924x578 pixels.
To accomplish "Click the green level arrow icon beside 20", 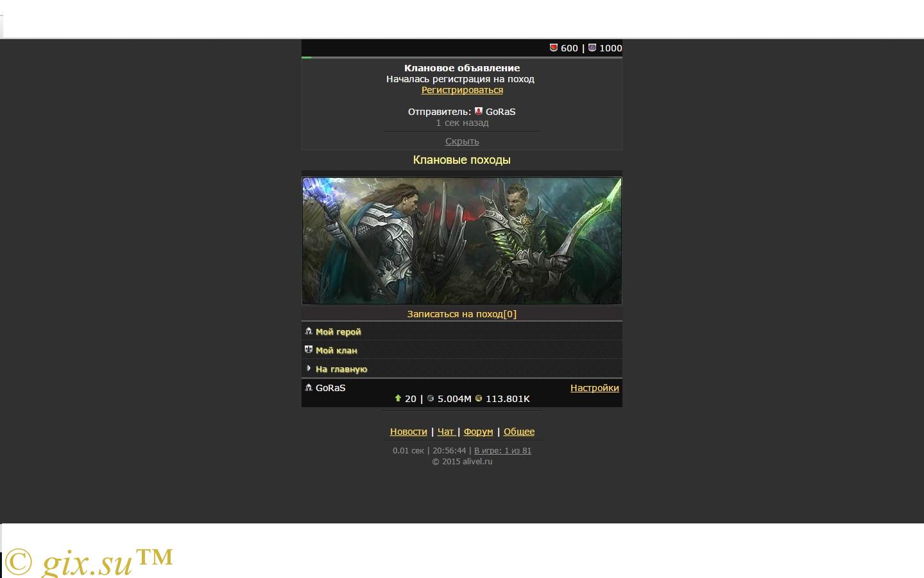I will [398, 398].
